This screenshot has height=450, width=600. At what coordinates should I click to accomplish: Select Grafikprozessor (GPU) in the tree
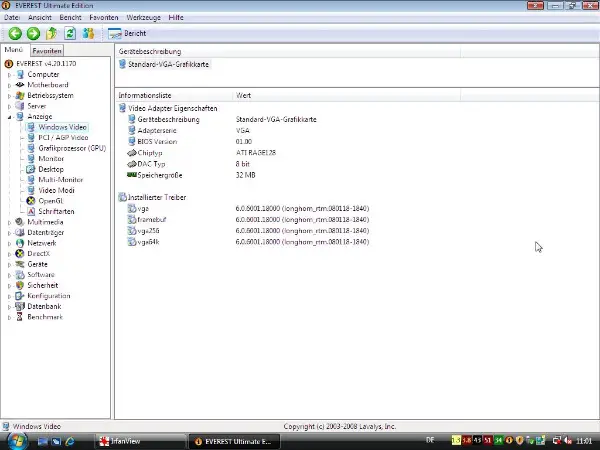[x=72, y=148]
